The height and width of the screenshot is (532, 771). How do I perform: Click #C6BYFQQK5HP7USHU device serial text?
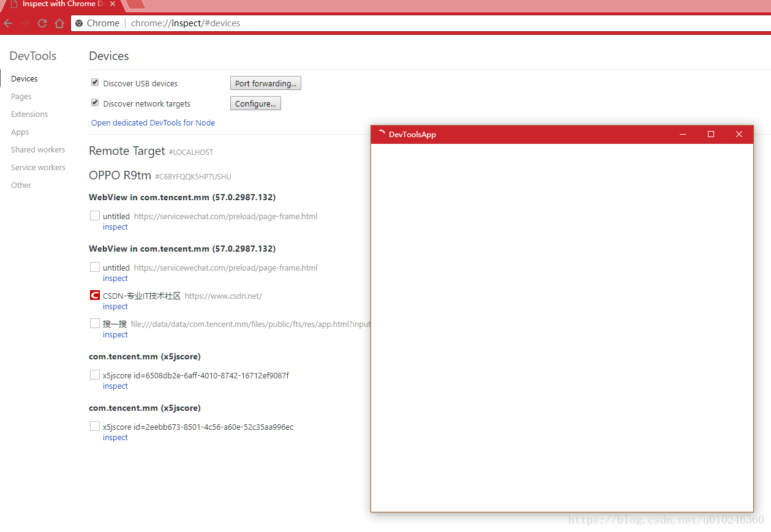(x=193, y=177)
